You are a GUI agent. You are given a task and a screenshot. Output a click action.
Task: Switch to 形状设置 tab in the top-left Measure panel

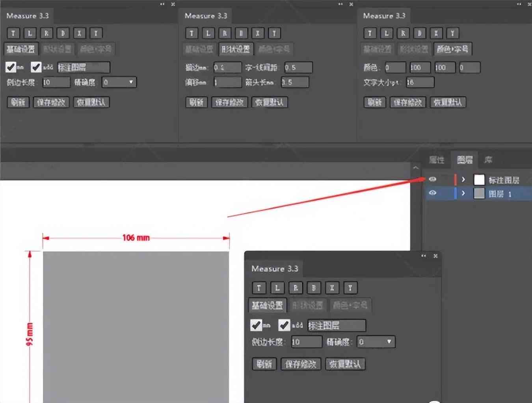click(x=58, y=49)
